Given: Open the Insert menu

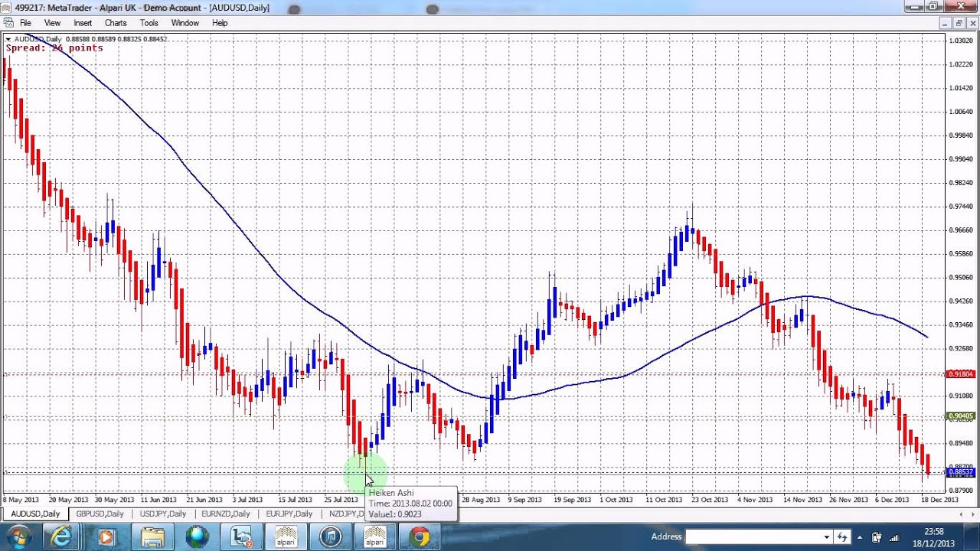Looking at the screenshot, I should (83, 23).
